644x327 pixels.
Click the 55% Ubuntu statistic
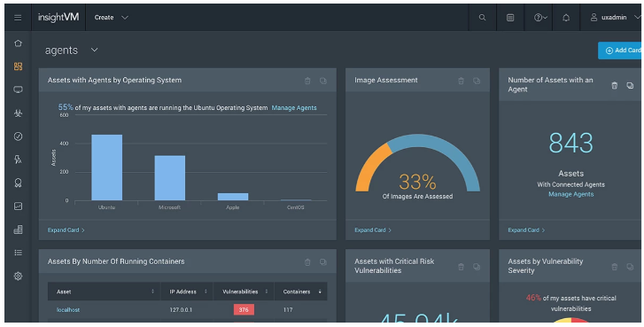[66, 107]
